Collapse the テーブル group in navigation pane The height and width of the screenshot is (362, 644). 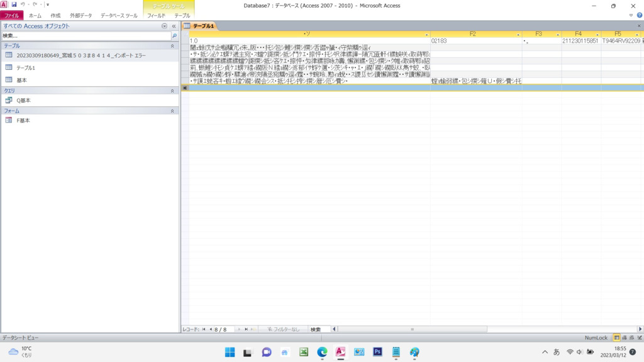(172, 46)
